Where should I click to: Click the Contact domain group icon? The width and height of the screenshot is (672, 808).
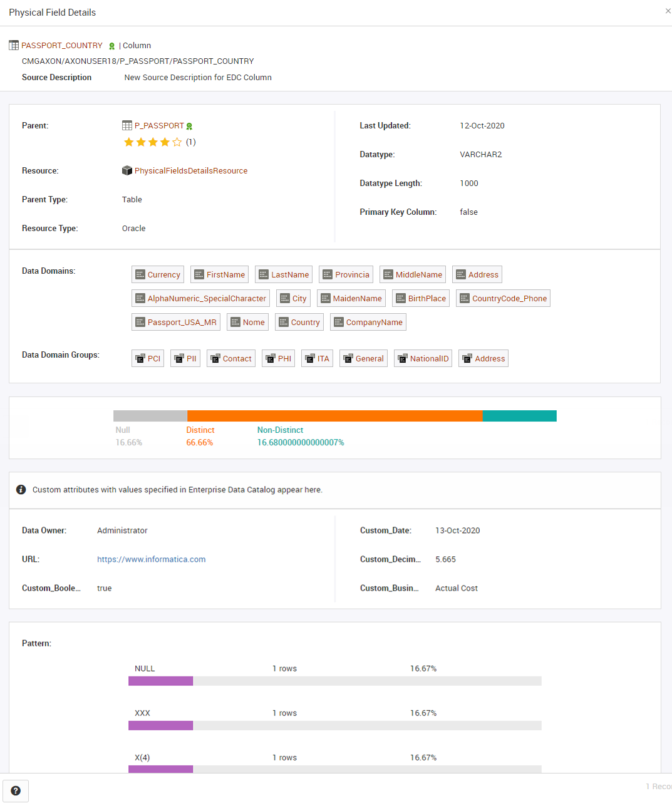[215, 358]
